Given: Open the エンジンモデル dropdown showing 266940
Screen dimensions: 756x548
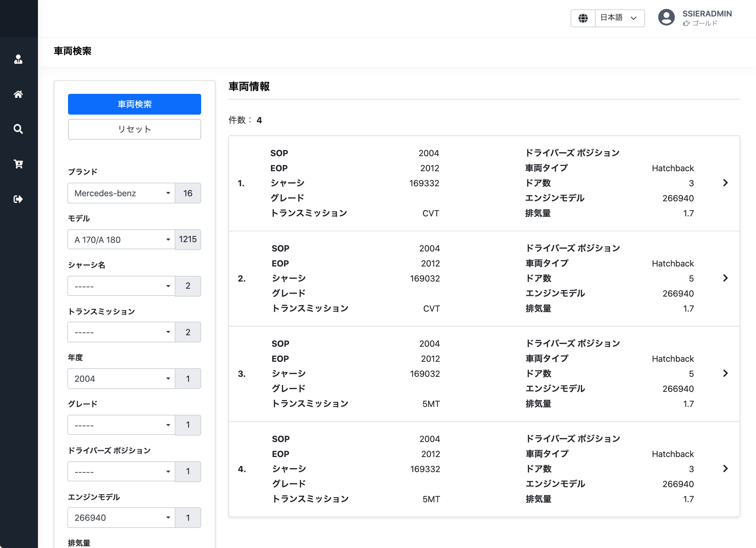Looking at the screenshot, I should 121,518.
